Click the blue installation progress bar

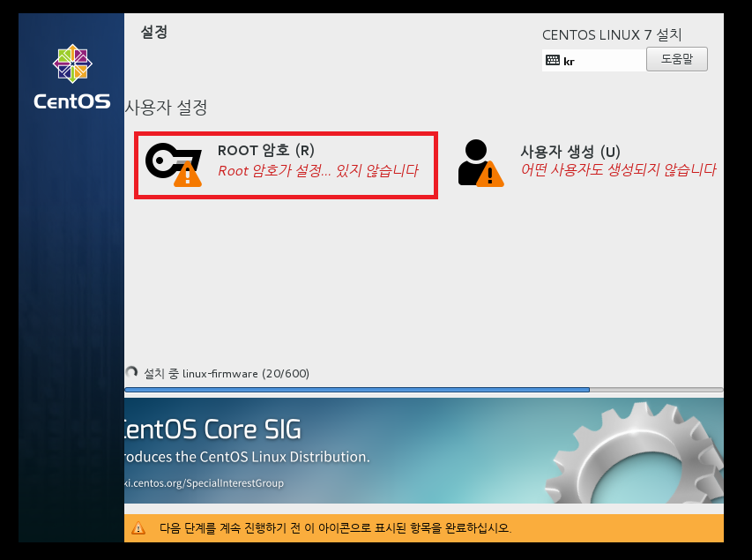pos(357,389)
